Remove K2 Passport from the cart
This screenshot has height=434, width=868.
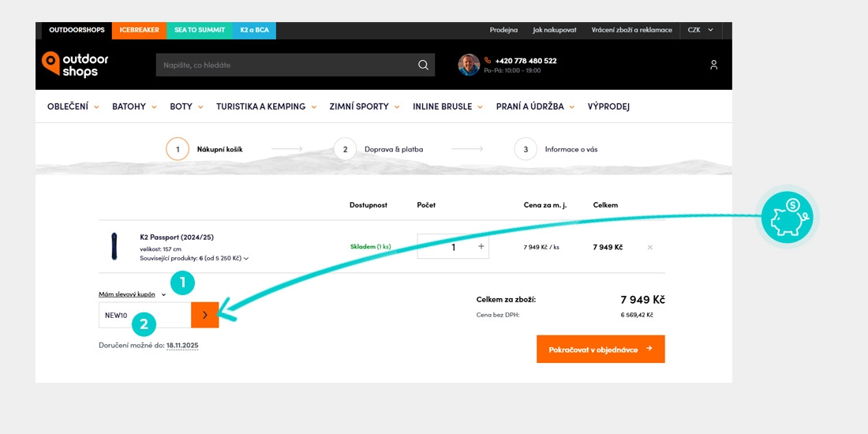(650, 247)
